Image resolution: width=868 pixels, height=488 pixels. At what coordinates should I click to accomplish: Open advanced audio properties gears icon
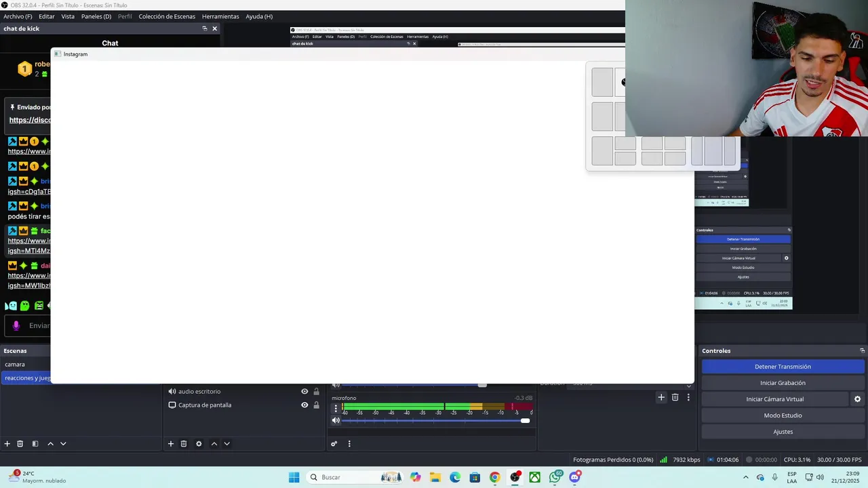pyautogui.click(x=334, y=444)
